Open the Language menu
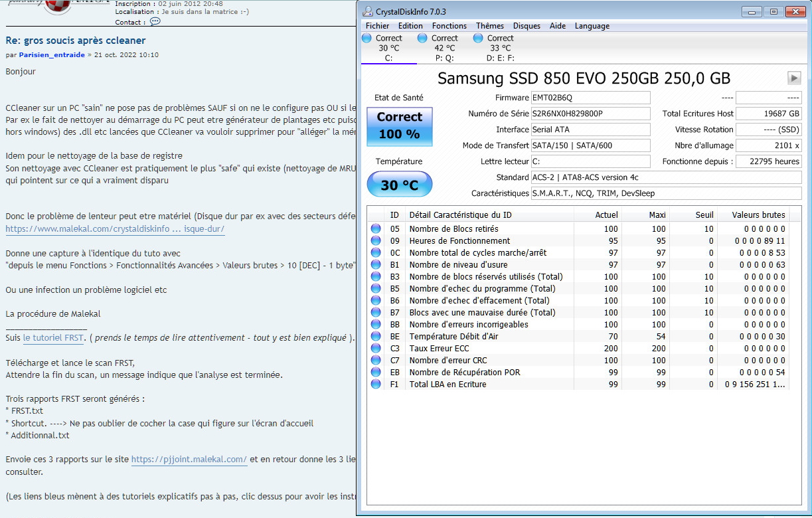The image size is (812, 518). click(x=592, y=26)
